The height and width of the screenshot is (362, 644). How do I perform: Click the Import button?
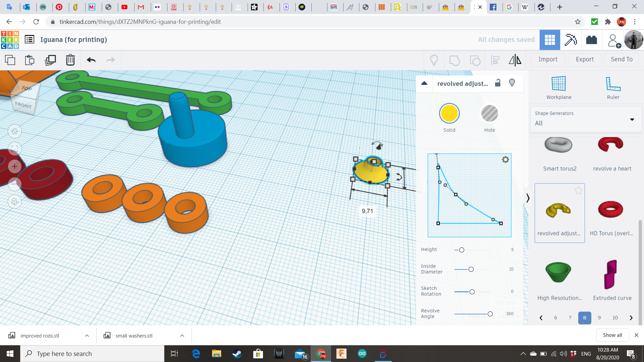point(548,59)
